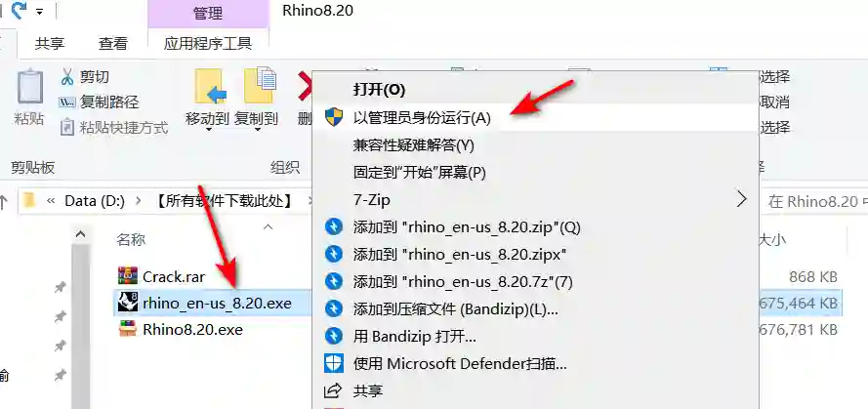Click the navigation pane scroll-up arrow
868x409 pixels.
click(x=81, y=234)
